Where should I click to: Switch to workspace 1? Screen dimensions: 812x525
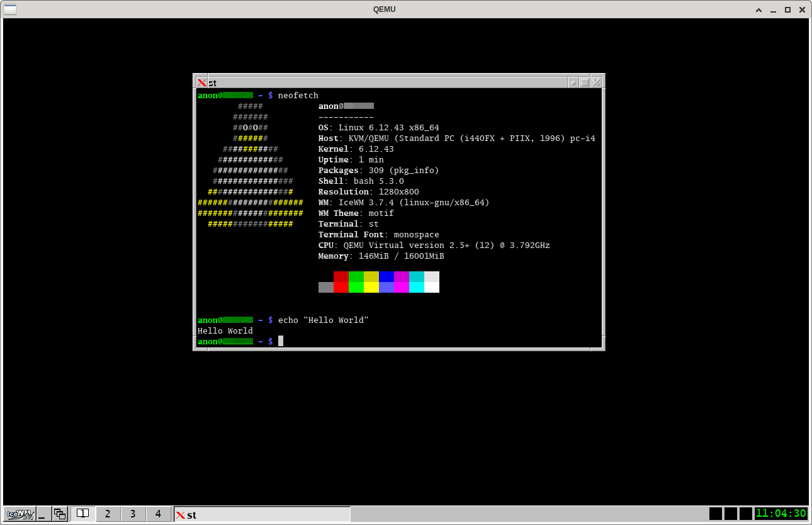pos(82,514)
